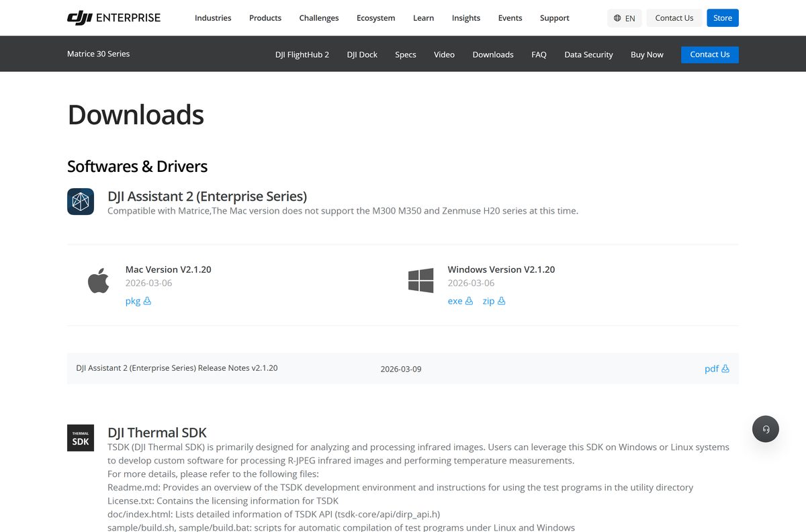Open the Industries menu
The width and height of the screenshot is (806, 532).
point(213,18)
